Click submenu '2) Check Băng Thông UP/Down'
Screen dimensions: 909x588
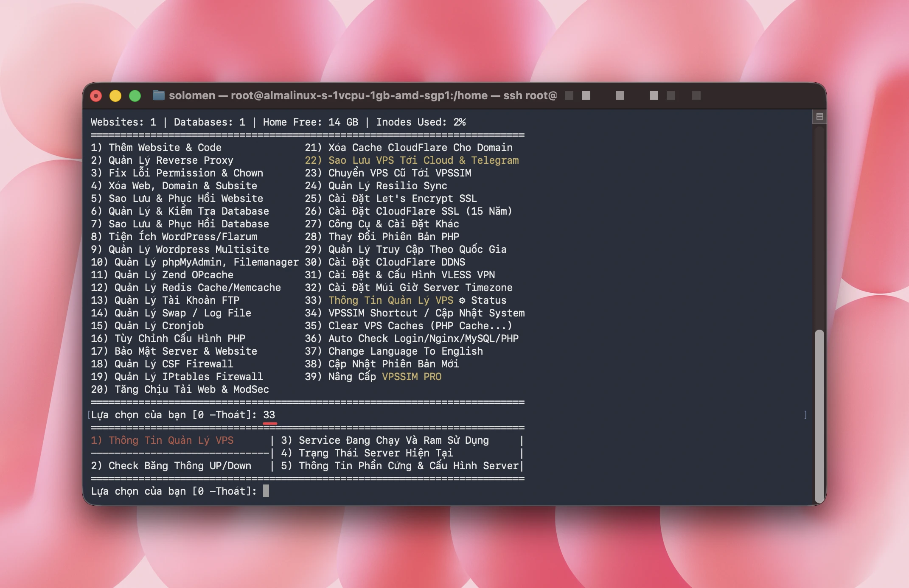coord(171,466)
